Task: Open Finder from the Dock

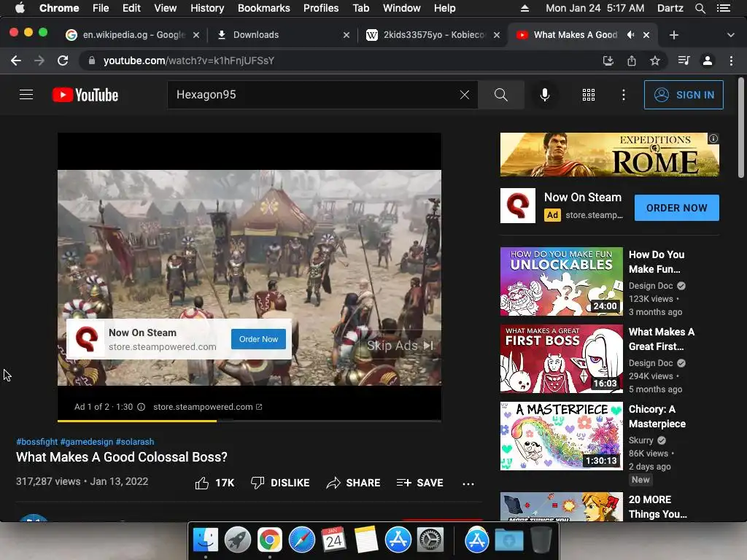Action: point(206,540)
